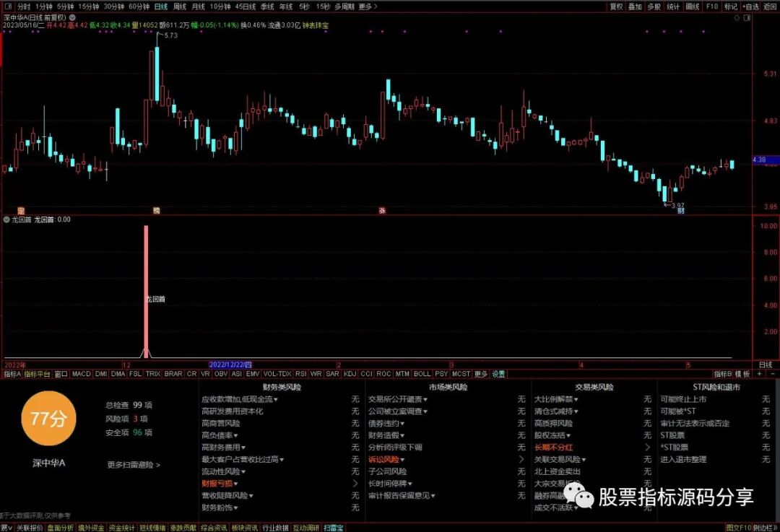The width and height of the screenshot is (780, 532).
Task: Select the 5分钟 period
Action: coord(65,6)
